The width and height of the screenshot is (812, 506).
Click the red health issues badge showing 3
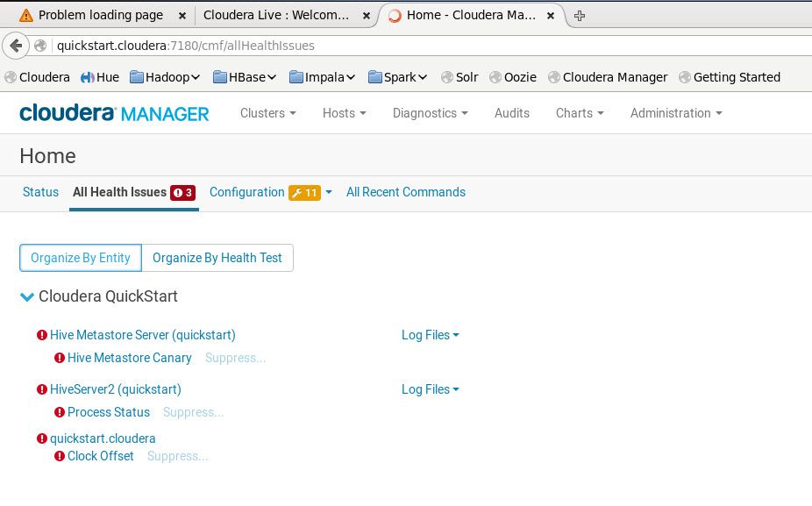click(183, 192)
